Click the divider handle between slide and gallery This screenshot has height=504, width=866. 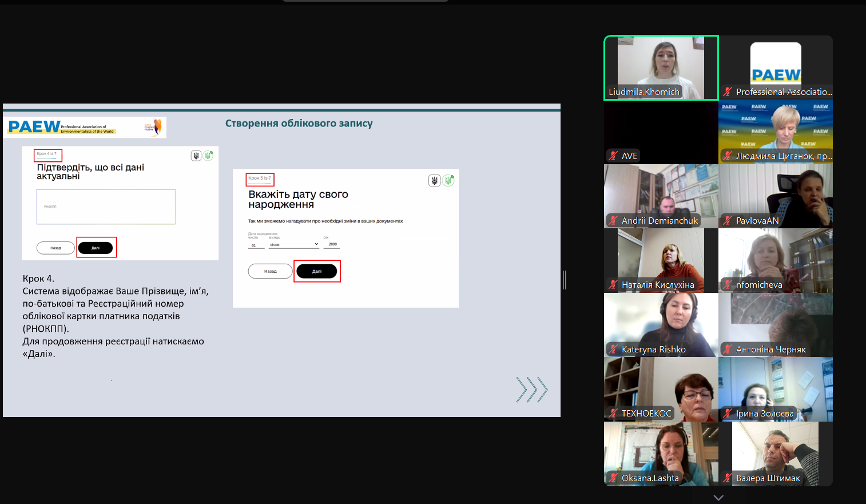565,280
